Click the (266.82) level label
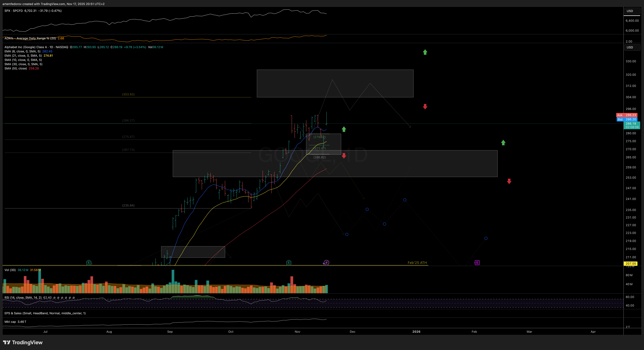 tap(319, 157)
